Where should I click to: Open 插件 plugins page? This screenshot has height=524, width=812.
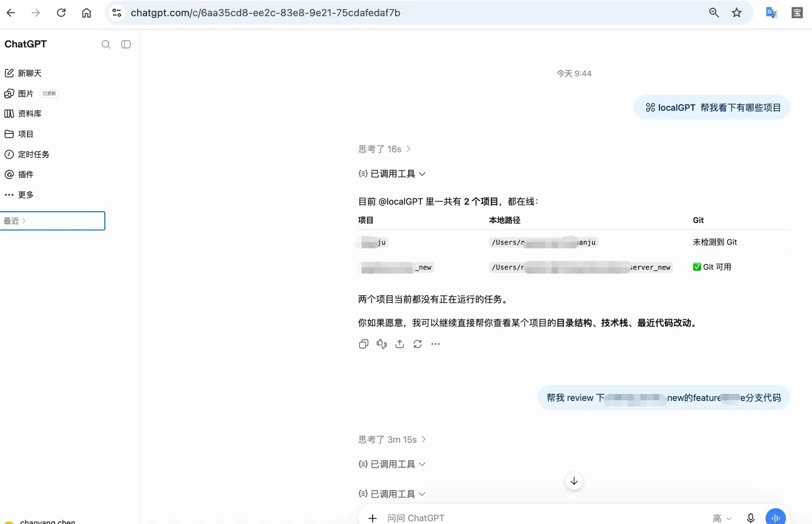[x=19, y=174]
